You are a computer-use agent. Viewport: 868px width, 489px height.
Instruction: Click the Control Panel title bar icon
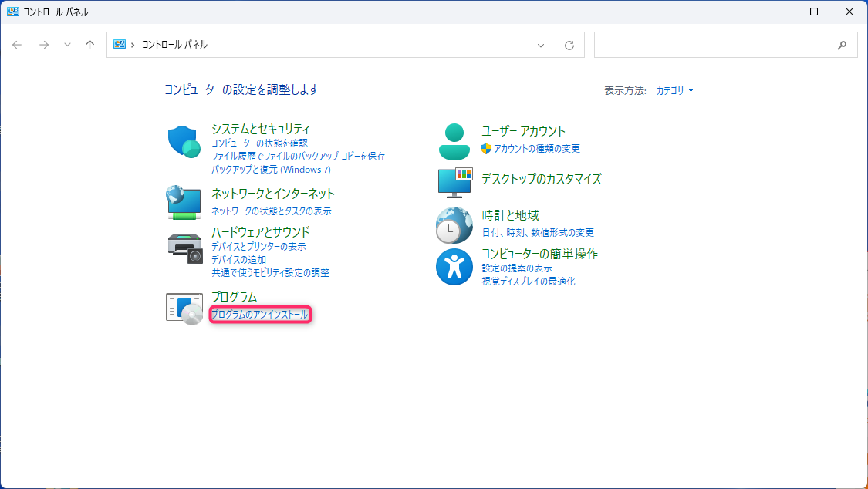point(13,12)
